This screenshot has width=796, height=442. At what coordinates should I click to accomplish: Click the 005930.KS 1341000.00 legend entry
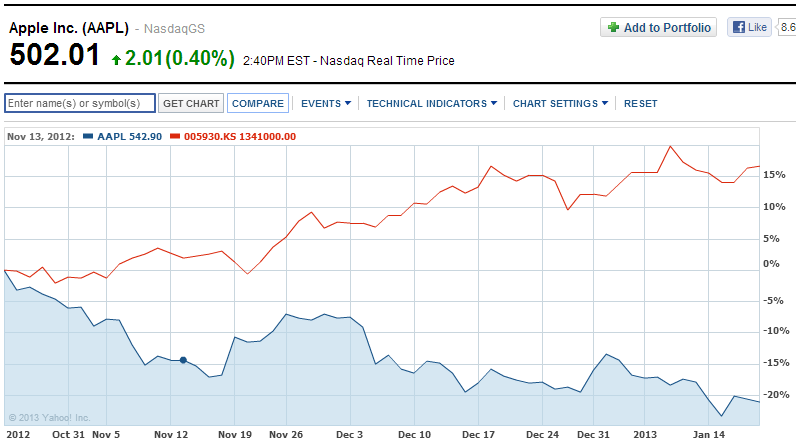240,137
